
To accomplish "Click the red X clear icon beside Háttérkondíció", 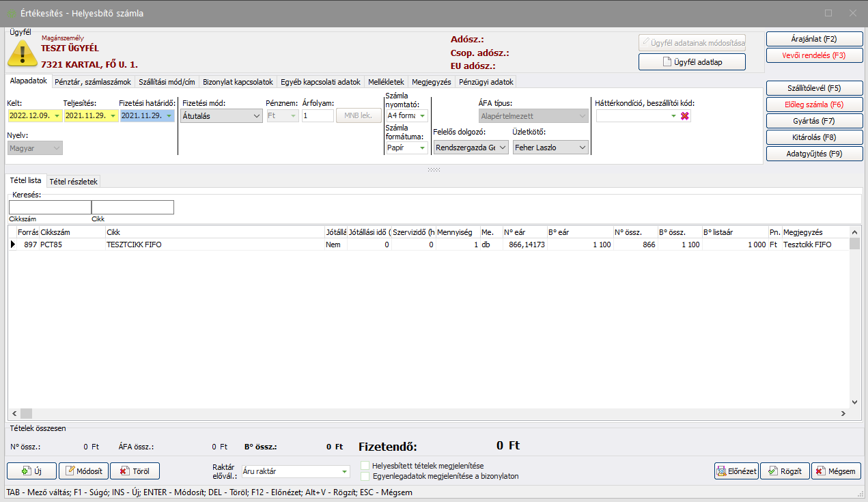I will point(685,116).
